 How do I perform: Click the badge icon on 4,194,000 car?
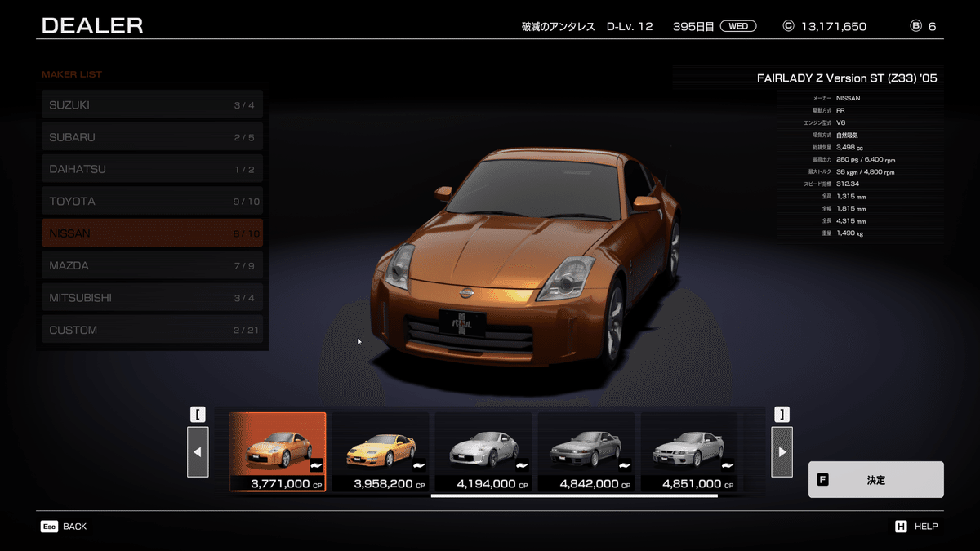[523, 465]
